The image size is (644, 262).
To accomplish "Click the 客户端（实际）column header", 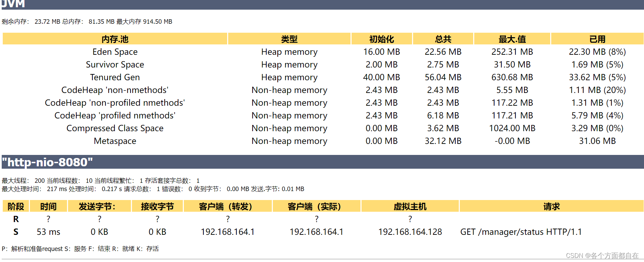I will (317, 206).
